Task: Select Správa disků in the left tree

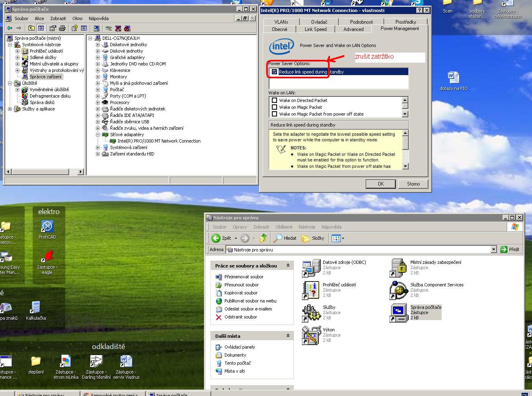Action: (42, 102)
